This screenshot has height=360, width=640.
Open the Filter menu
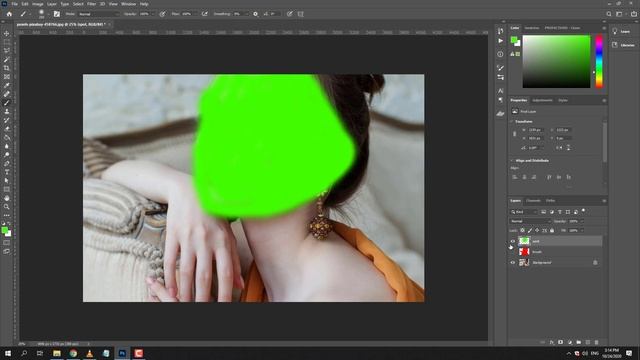click(91, 4)
